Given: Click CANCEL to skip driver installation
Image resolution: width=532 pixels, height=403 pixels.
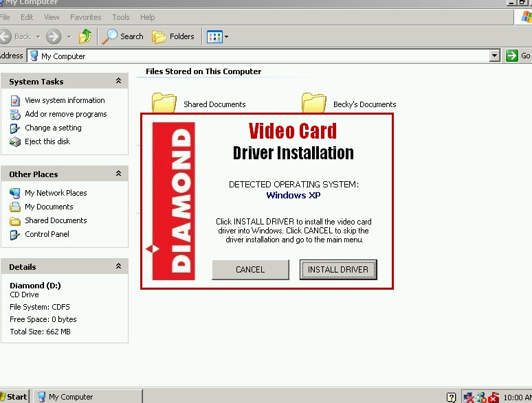Looking at the screenshot, I should (x=250, y=270).
